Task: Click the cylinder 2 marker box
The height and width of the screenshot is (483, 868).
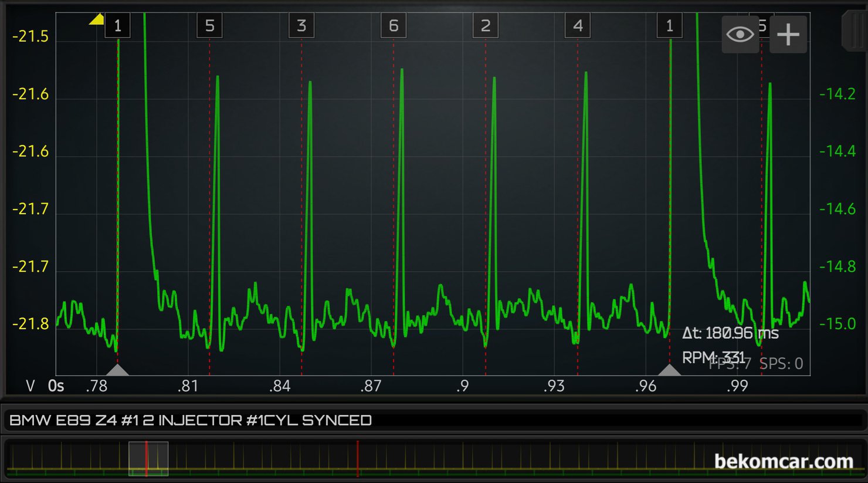Action: click(486, 26)
